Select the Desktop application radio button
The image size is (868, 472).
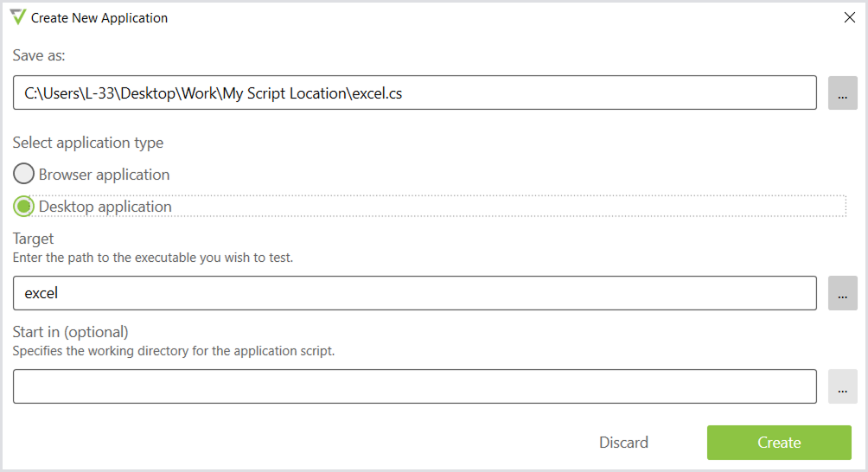pos(23,207)
